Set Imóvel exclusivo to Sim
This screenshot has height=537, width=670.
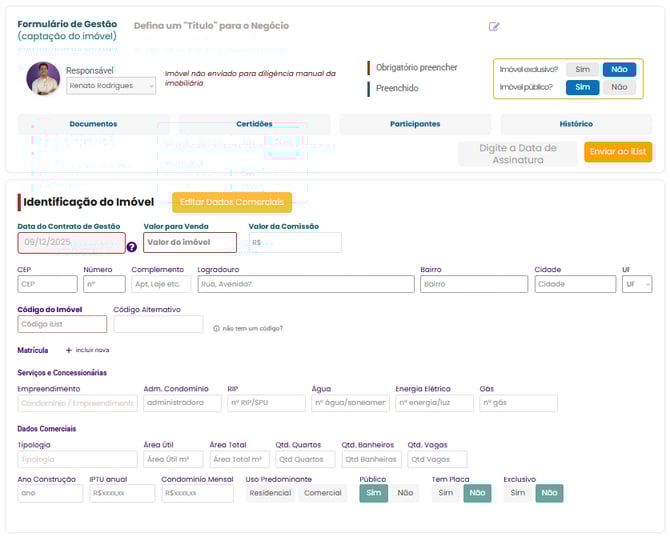point(583,69)
